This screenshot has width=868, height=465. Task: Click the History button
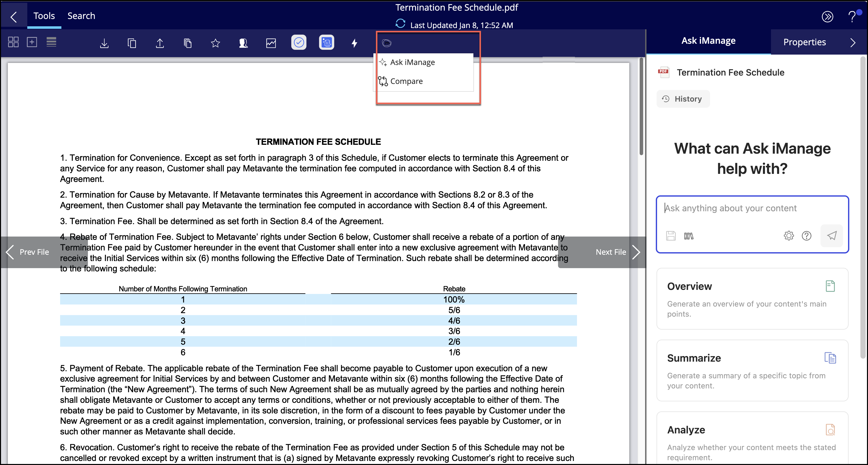(683, 99)
